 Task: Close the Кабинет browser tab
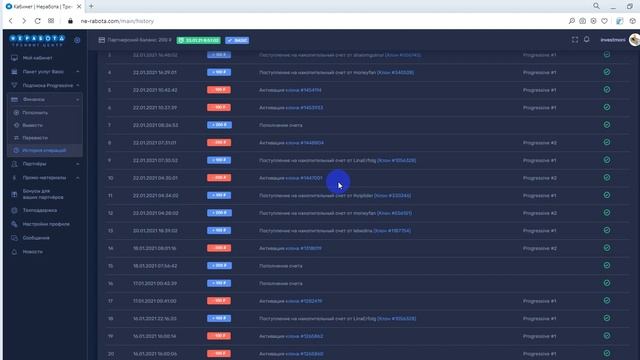pos(79,7)
